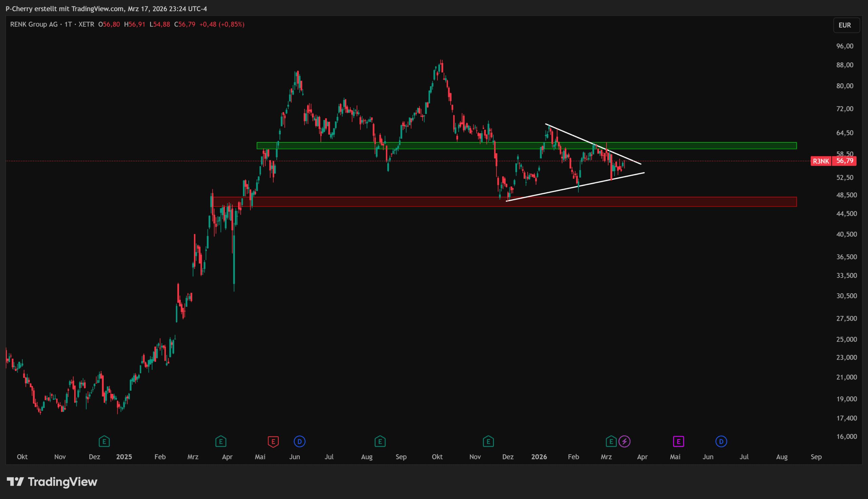Click the blue dividend icon near Jun 2026
The width and height of the screenshot is (868, 499).
tap(721, 441)
